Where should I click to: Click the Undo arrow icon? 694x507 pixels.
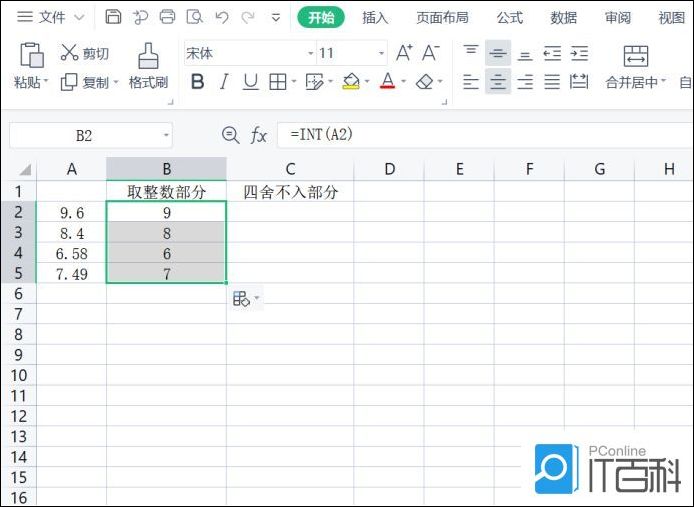(222, 17)
